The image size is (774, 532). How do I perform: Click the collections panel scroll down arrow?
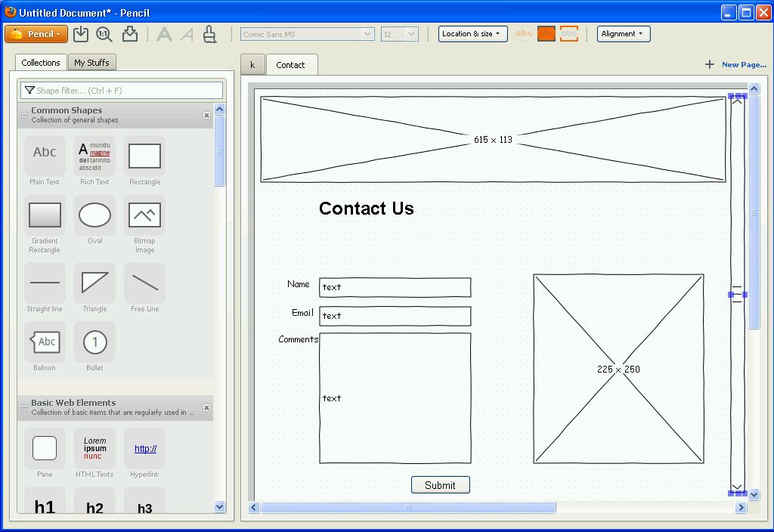[220, 506]
